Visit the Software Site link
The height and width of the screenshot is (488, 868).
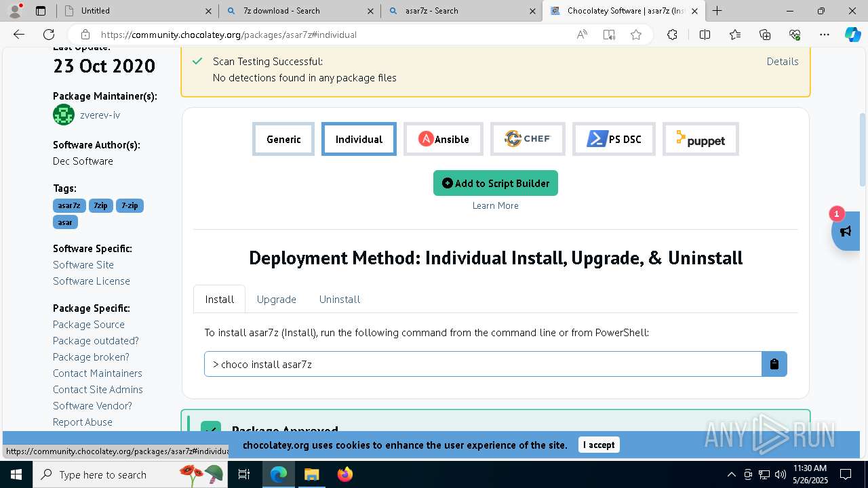pos(83,264)
